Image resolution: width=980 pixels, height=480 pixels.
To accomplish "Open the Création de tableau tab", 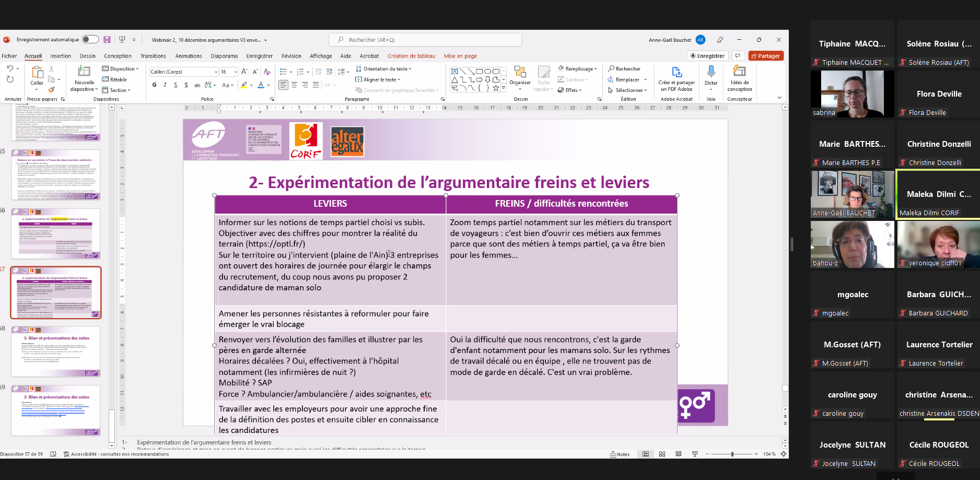I will [412, 56].
